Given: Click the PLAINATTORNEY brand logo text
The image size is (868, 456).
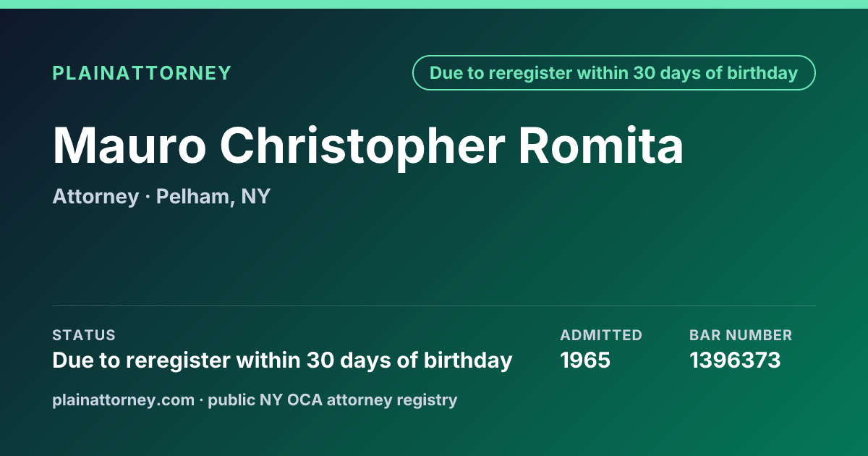Looking at the screenshot, I should [142, 73].
